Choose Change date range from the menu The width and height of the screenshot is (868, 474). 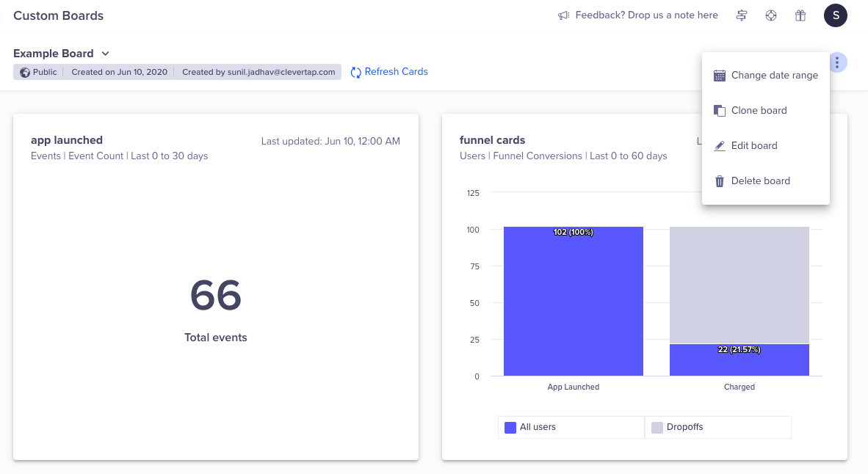[775, 75]
